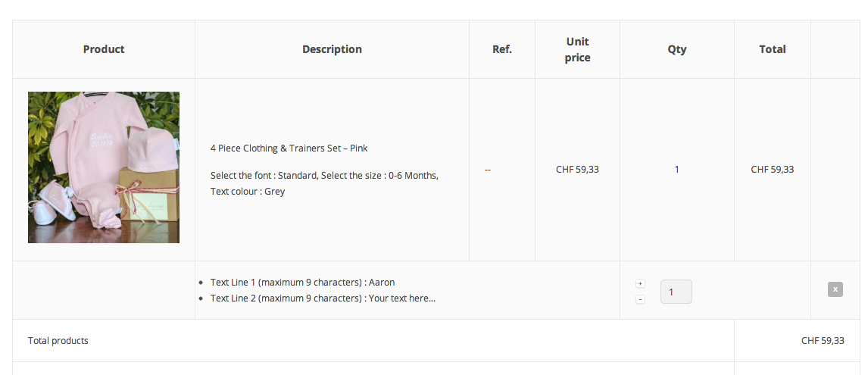Viewport: 868px width, 375px height.
Task: Click the Ref. column header
Action: pyautogui.click(x=502, y=49)
